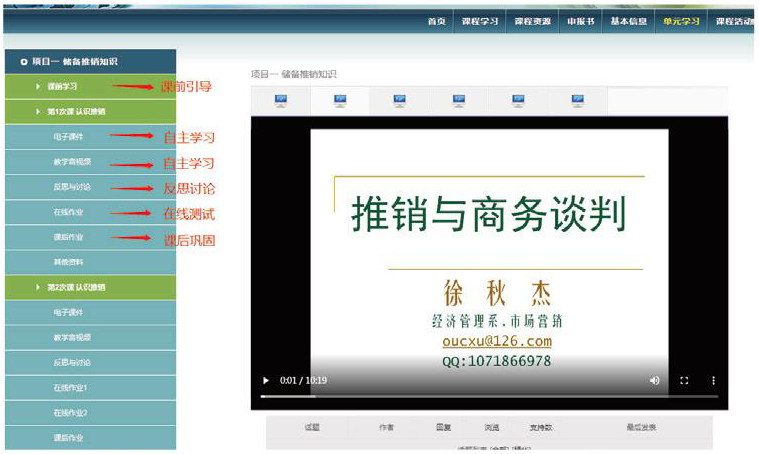This screenshot has height=454, width=759.
Task: Expand the 课前学习 section
Action: click(62, 86)
